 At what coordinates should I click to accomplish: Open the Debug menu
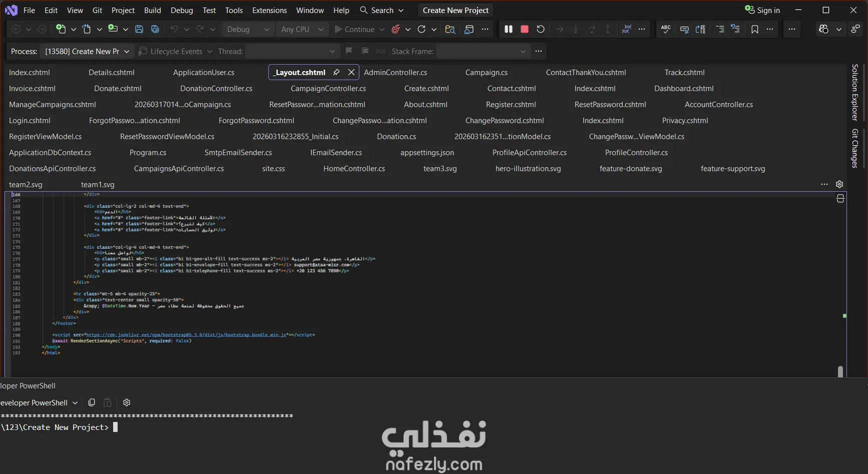click(x=182, y=10)
